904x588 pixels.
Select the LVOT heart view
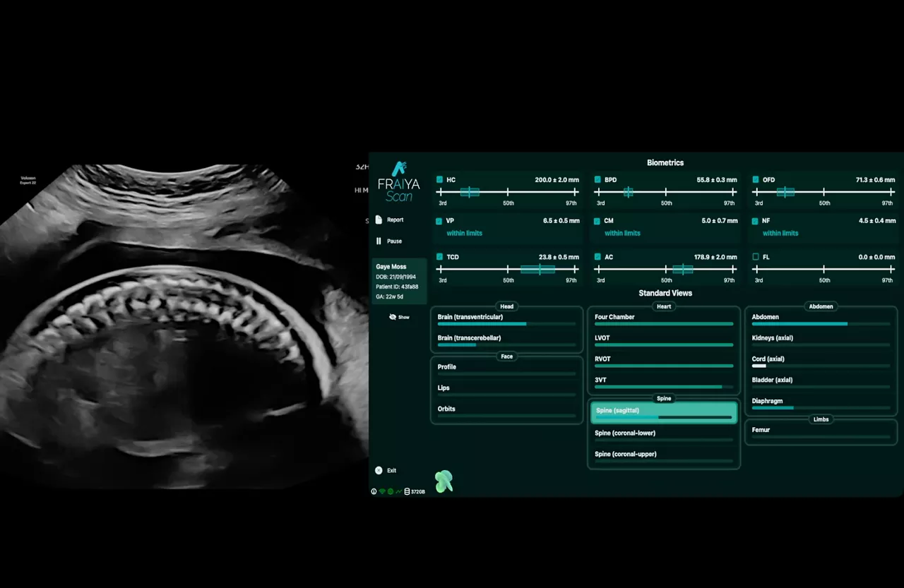pos(664,341)
